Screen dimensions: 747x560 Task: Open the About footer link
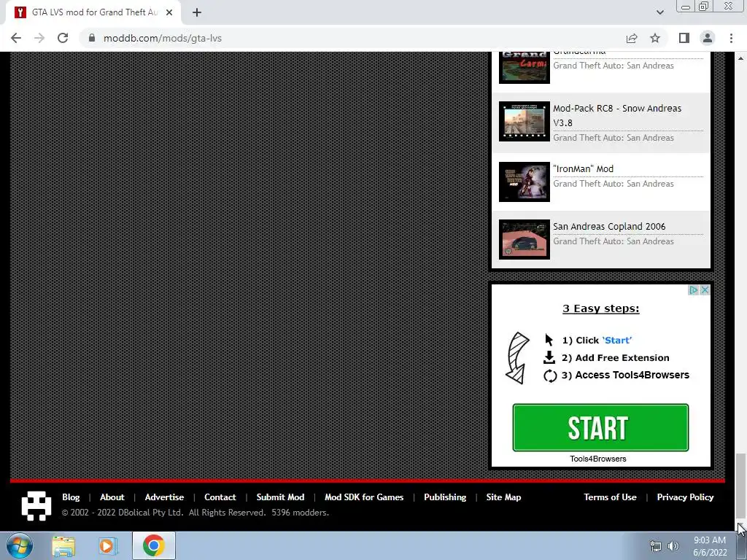(x=112, y=497)
